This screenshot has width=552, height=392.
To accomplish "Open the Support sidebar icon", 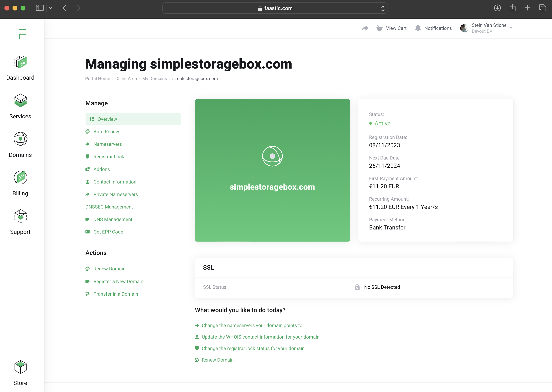I will [x=20, y=216].
